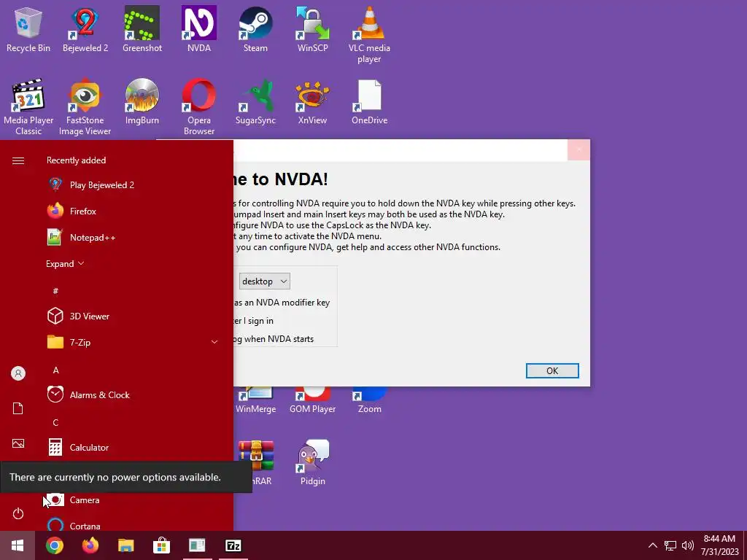Open the clock showing 8:44 AM
Image resolution: width=747 pixels, height=560 pixels.
point(719,545)
